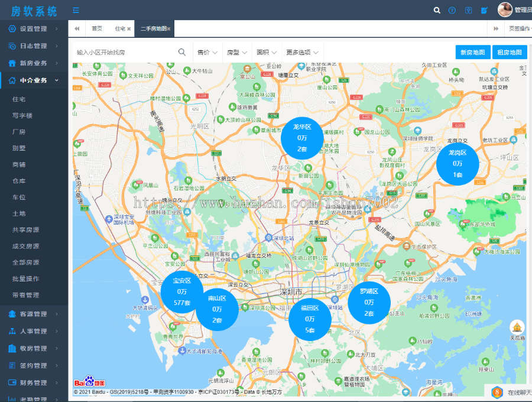The height and width of the screenshot is (402, 532).
Task: Open the administrator avatar menu
Action: point(505,10)
